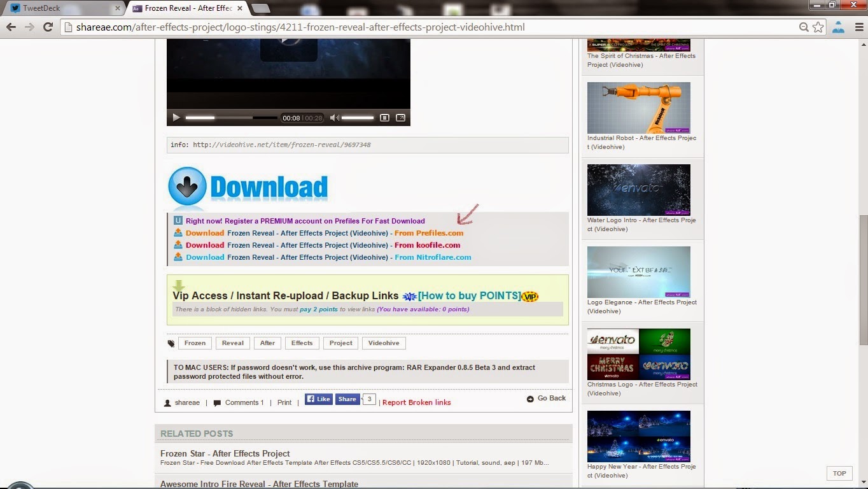Select the Frozen tag
The image size is (868, 489).
pos(195,343)
